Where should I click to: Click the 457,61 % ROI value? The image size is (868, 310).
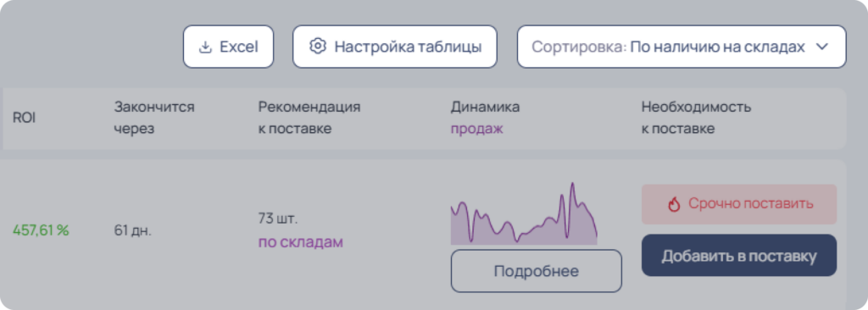[41, 230]
